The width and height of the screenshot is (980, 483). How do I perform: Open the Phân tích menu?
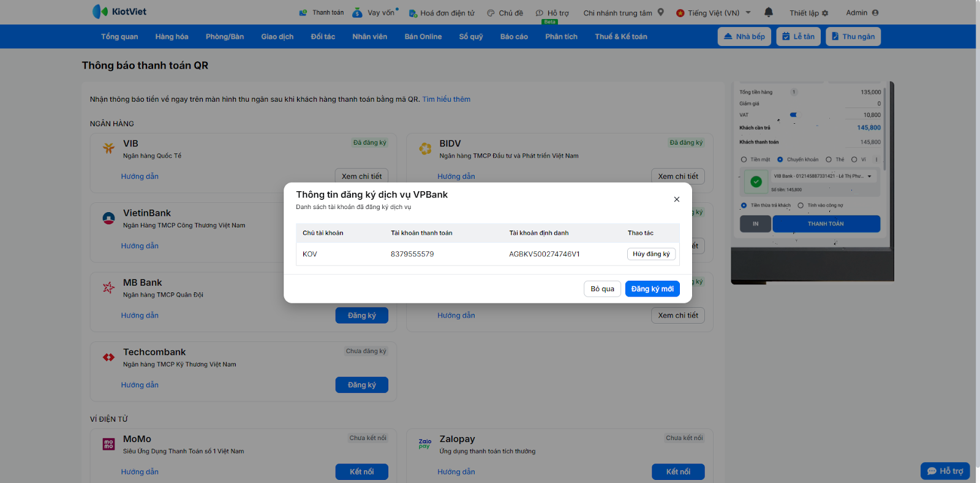point(562,37)
